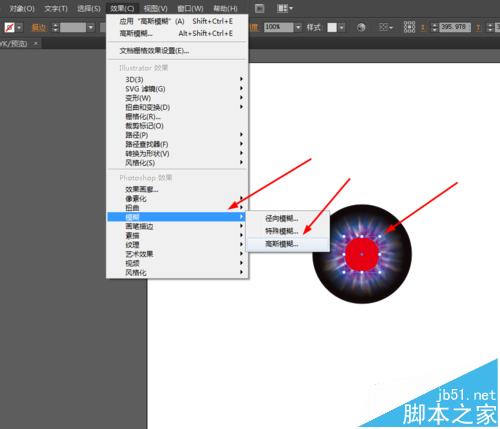Click the fill color swatch with red slash
500x429 pixels.
click(9, 27)
